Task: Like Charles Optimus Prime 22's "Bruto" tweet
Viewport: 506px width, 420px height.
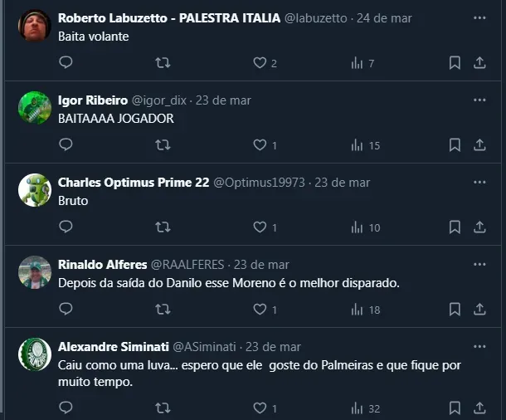Action: click(260, 227)
